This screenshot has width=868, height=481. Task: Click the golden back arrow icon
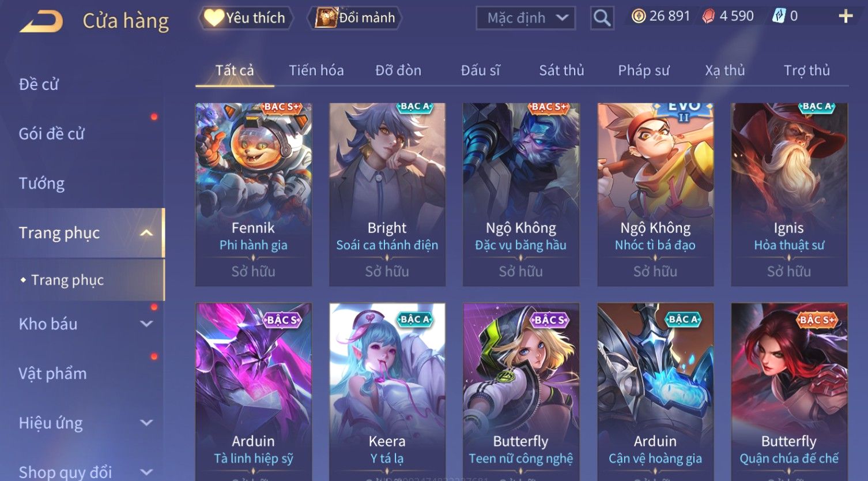[41, 22]
